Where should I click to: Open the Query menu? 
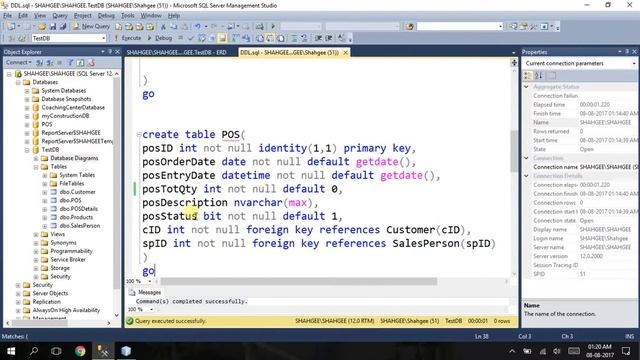click(x=60, y=16)
